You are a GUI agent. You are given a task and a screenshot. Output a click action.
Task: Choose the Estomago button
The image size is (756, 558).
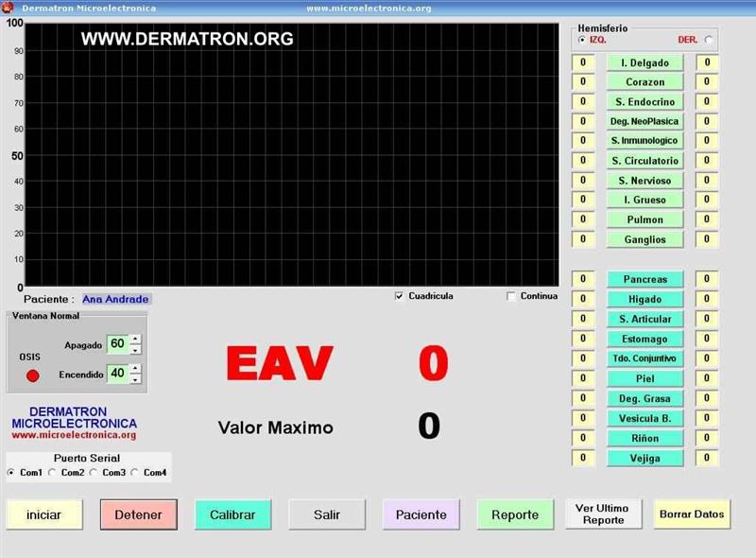[x=645, y=339]
